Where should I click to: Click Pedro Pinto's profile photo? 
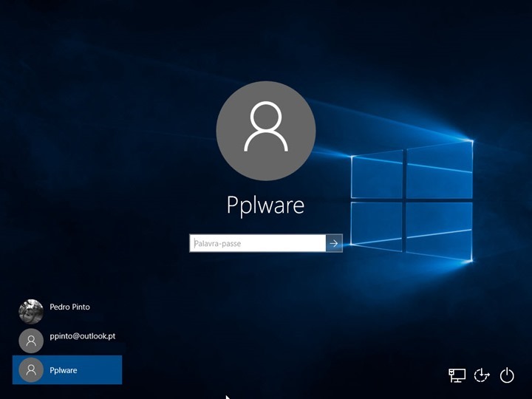tap(31, 312)
